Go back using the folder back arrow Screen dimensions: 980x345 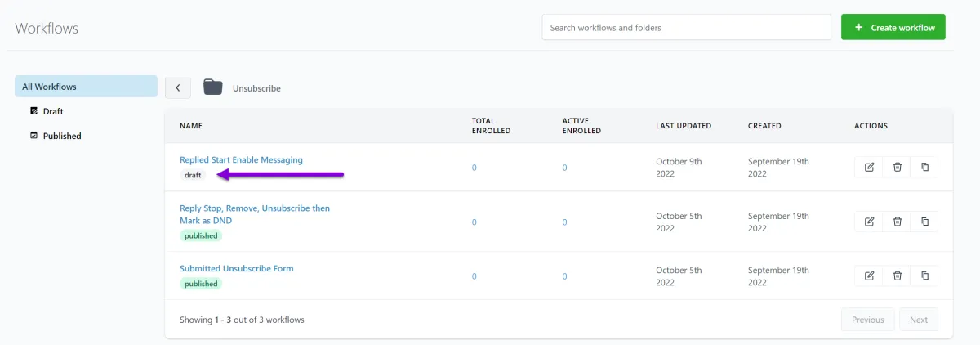(178, 87)
